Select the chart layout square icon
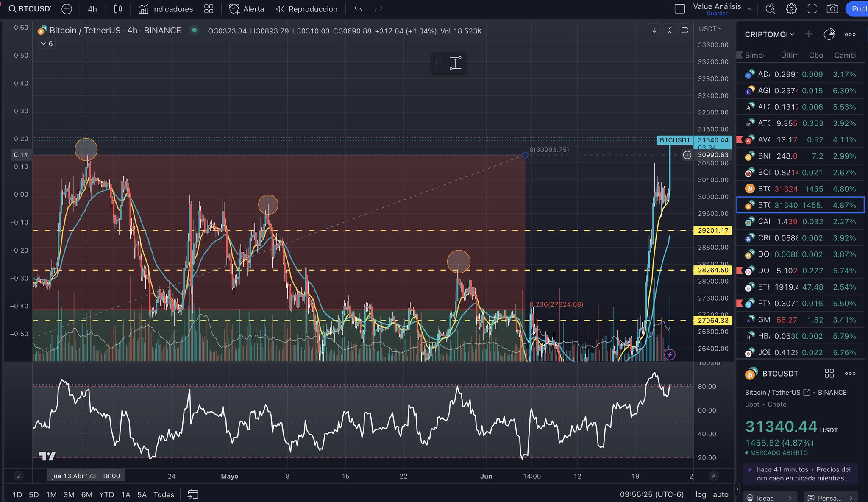The width and height of the screenshot is (868, 502). tap(679, 9)
